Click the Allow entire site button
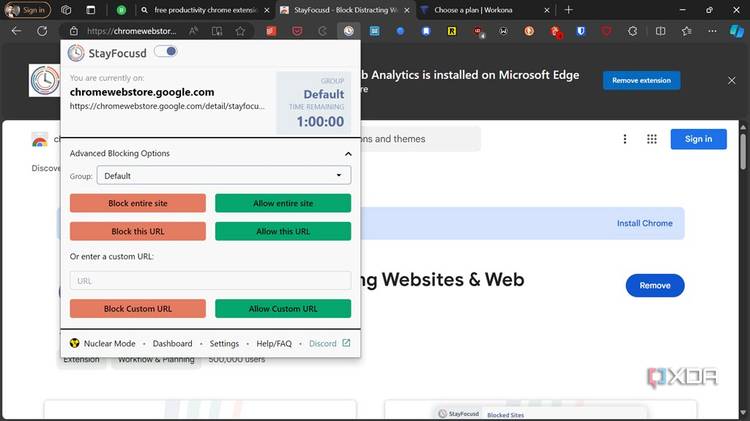This screenshot has height=421, width=750. click(283, 203)
